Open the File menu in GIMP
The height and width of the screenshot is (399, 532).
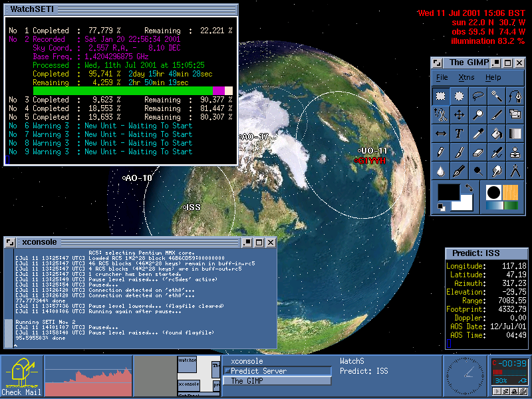pos(442,78)
